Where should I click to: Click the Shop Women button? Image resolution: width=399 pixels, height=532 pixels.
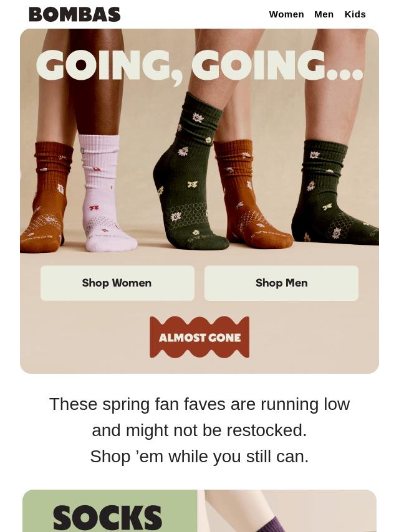pyautogui.click(x=117, y=283)
